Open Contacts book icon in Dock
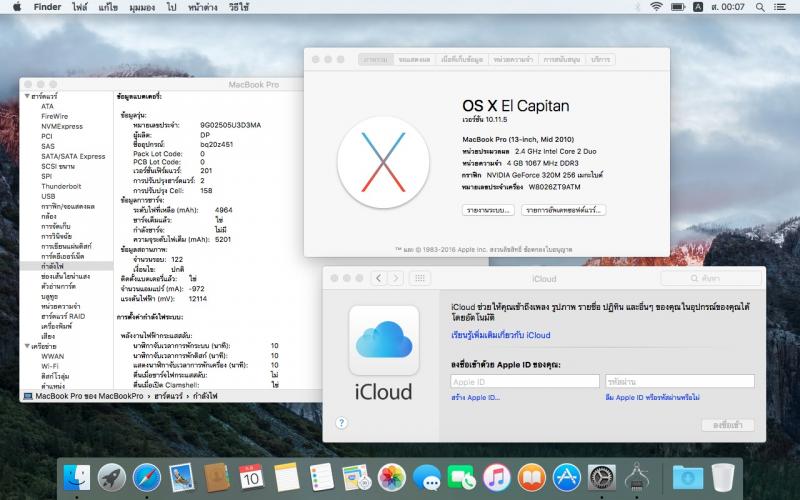This screenshot has width=800, height=500. point(216,478)
